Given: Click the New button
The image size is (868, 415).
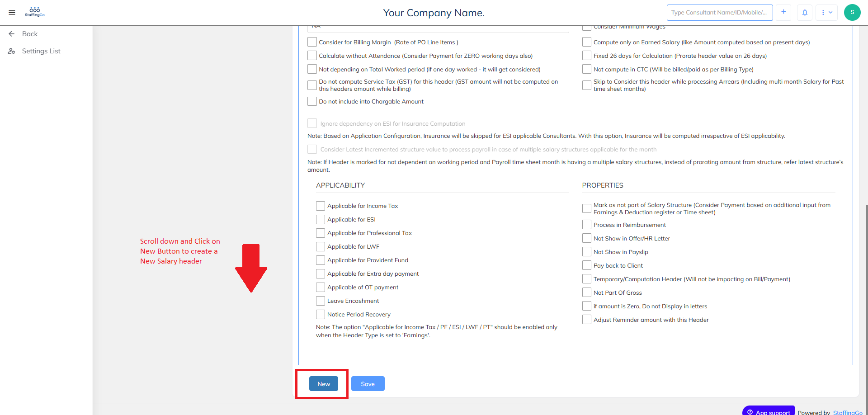Looking at the screenshot, I should [324, 384].
